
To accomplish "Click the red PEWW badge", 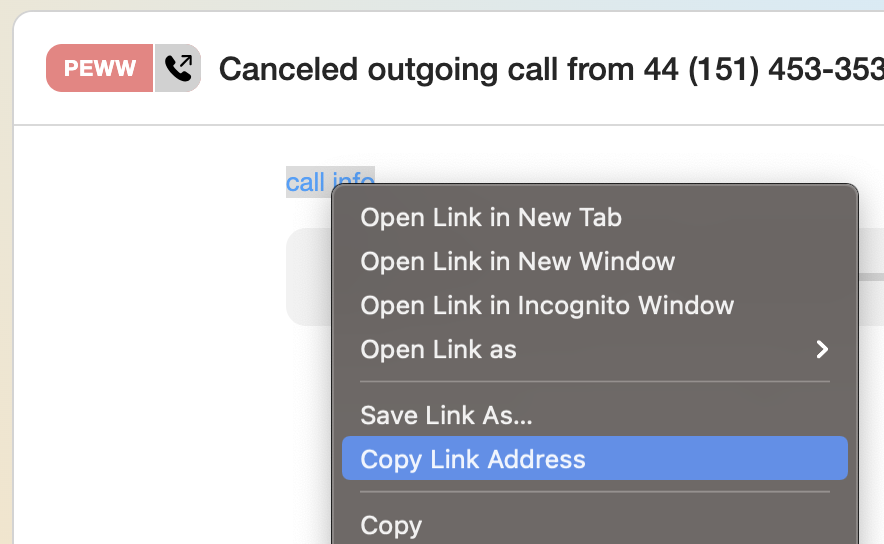I will 100,68.
